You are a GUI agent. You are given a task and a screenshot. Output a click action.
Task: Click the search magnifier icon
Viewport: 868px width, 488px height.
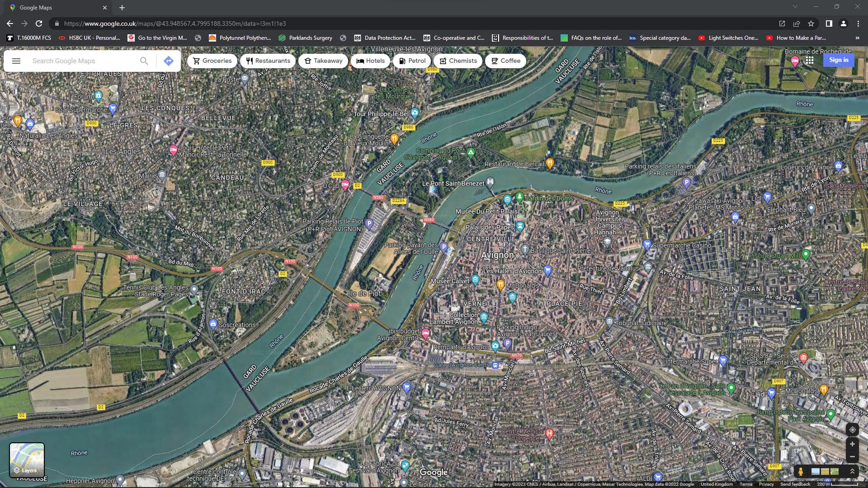point(144,61)
